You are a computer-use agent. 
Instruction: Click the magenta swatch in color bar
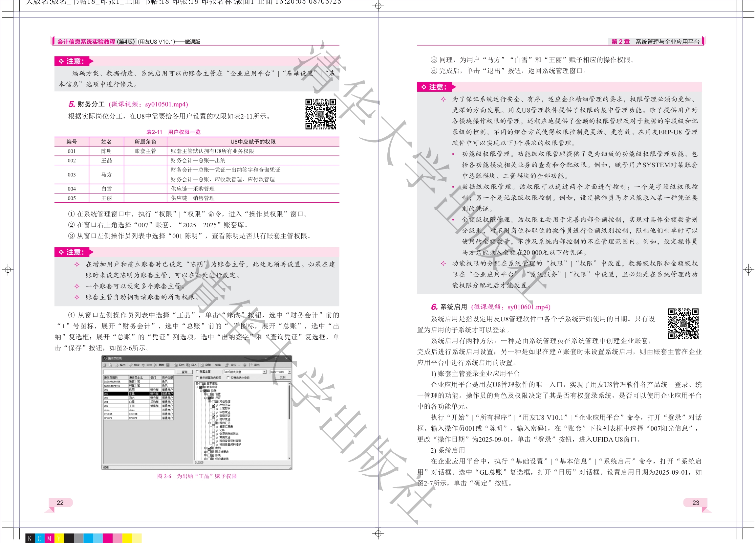(107, 538)
